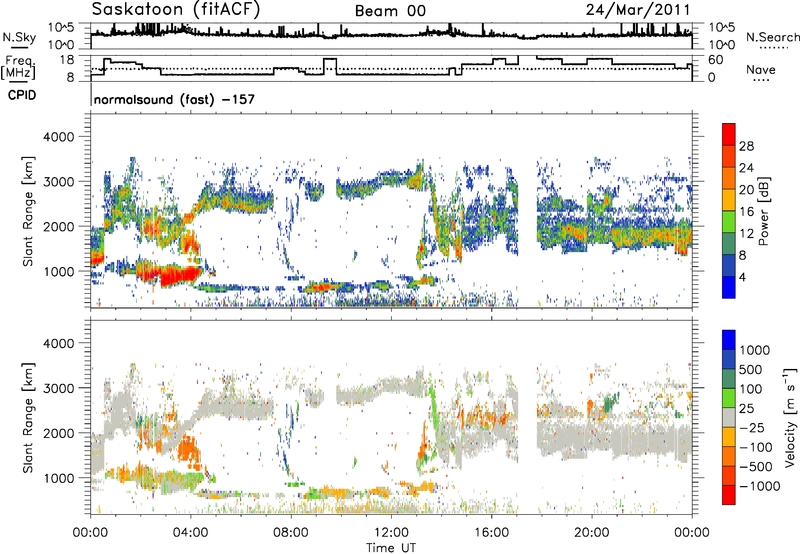Click the noise level trace panel
800x554 pixels.
coord(391,36)
